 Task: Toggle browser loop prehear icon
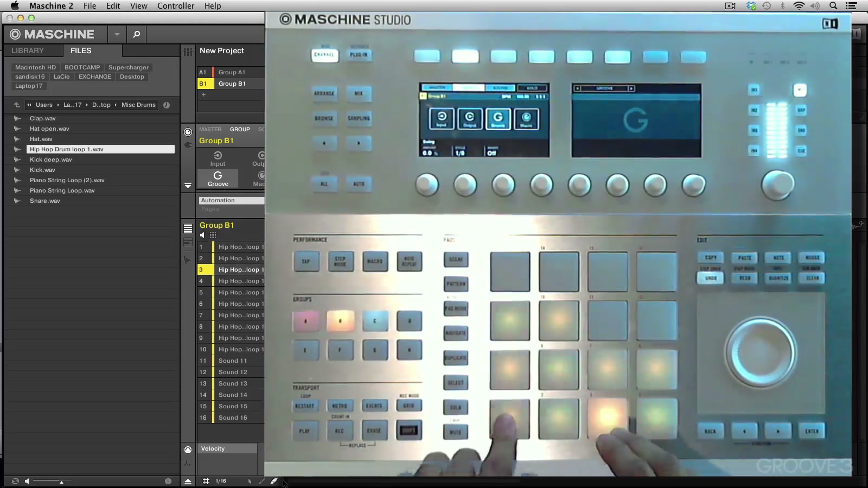point(15,481)
